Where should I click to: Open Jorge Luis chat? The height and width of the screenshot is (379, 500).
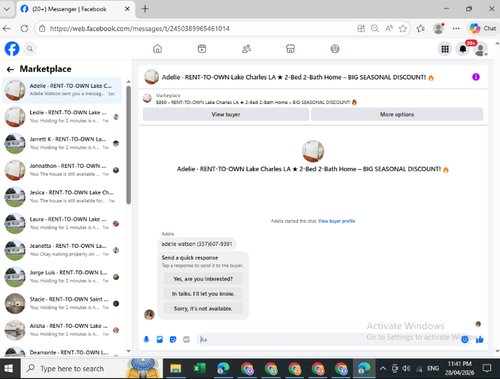(x=62, y=277)
